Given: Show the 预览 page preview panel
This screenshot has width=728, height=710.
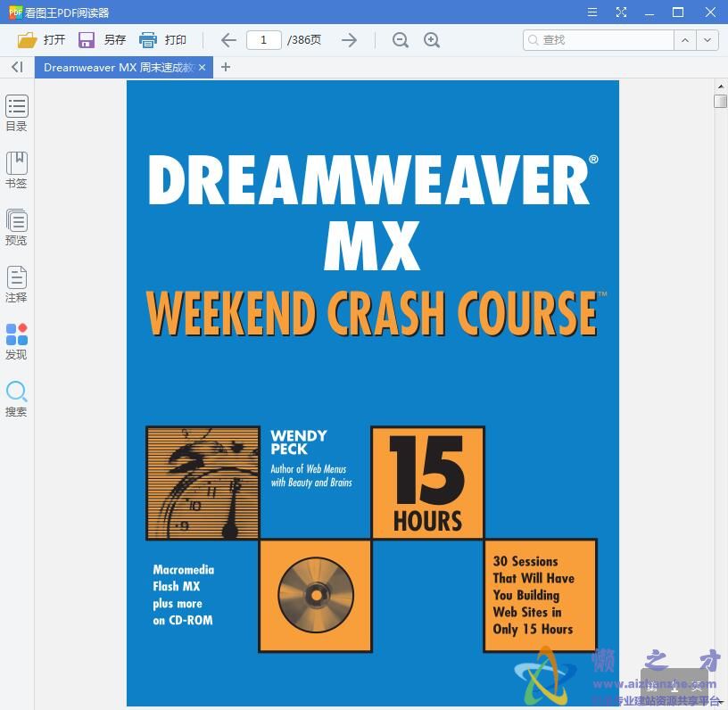Looking at the screenshot, I should pos(16,227).
